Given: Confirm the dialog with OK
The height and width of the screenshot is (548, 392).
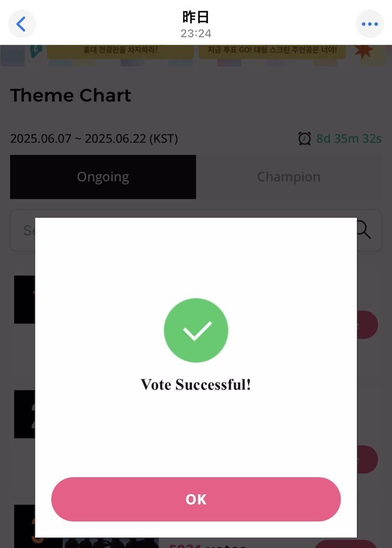Looking at the screenshot, I should pos(196,499).
